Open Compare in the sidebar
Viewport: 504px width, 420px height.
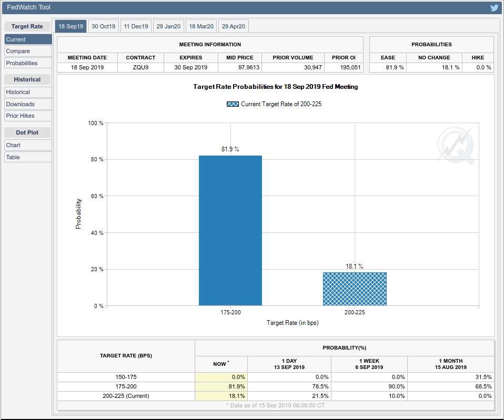[28, 51]
